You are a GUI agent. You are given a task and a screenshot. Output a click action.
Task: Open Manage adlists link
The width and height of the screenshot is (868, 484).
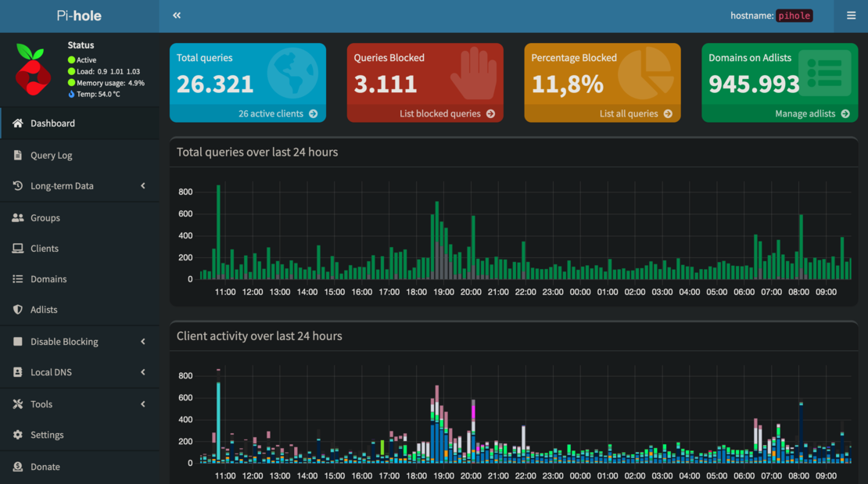pyautogui.click(x=812, y=114)
